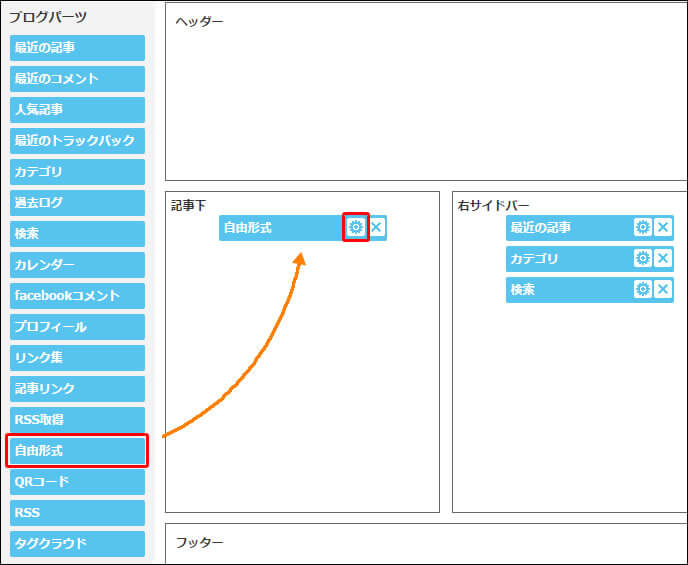Select the 過去ログ blog part
Image resolution: width=688 pixels, height=565 pixels.
pyautogui.click(x=77, y=203)
